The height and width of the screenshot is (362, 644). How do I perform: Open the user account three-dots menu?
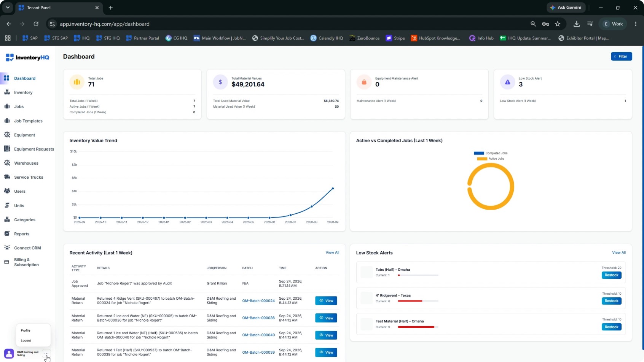click(46, 354)
